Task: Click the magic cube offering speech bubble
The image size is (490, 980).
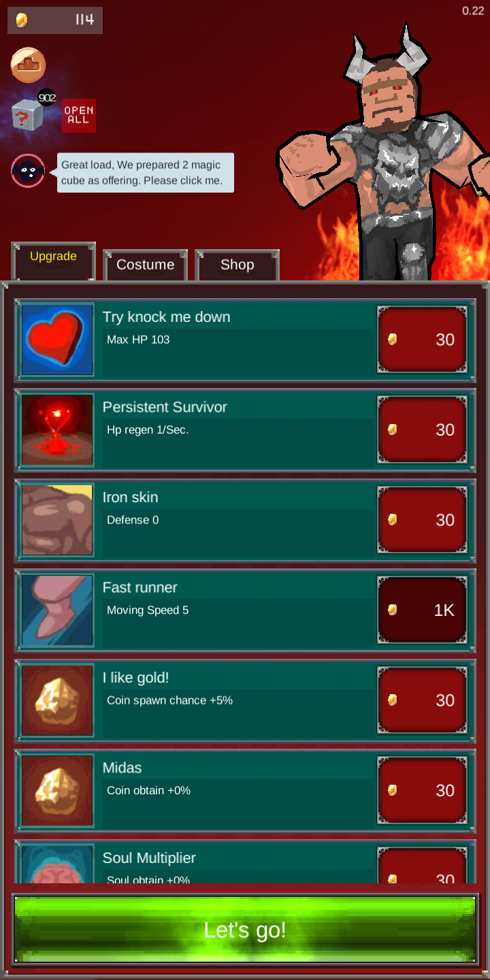Action: point(144,173)
